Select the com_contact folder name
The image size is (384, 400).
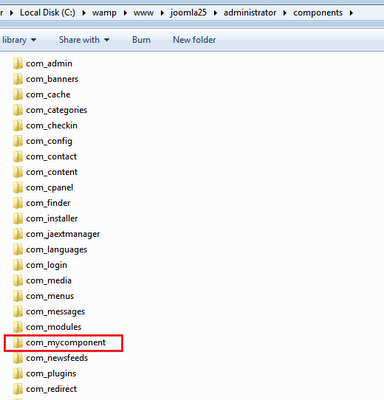pyautogui.click(x=51, y=156)
